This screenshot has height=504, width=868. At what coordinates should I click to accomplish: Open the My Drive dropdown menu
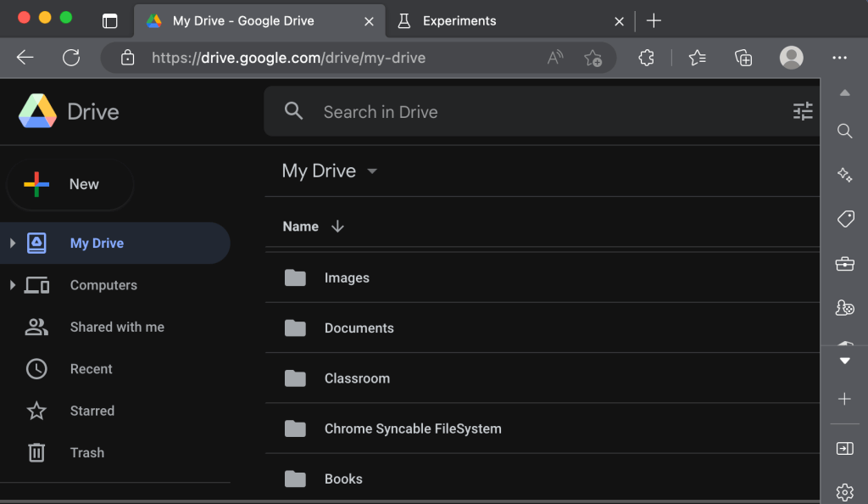[x=371, y=171]
